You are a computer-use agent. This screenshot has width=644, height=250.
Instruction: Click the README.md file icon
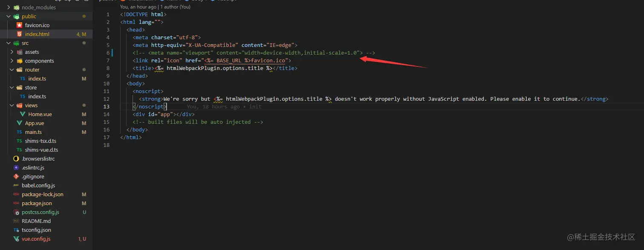click(16, 221)
